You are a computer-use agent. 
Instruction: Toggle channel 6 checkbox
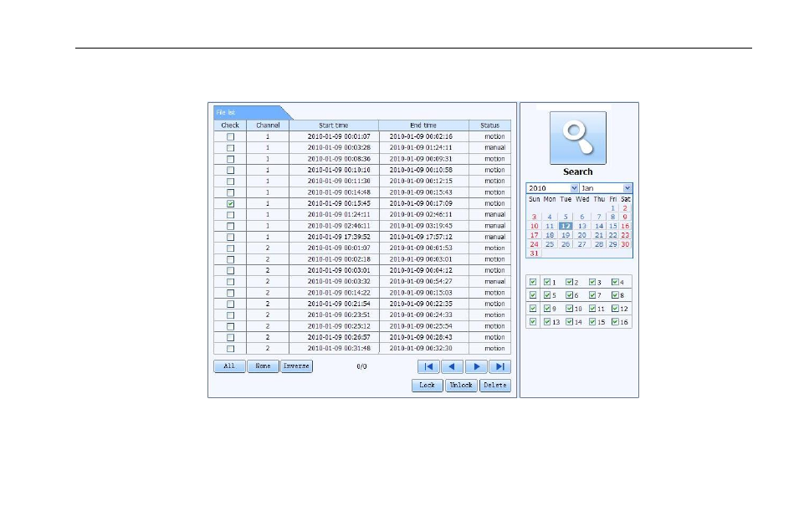[569, 295]
